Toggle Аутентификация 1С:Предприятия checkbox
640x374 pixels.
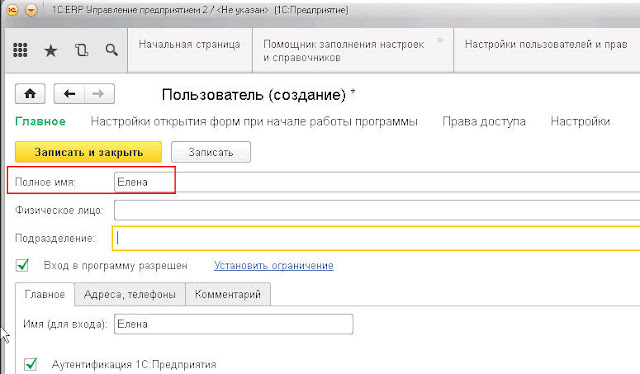(31, 364)
